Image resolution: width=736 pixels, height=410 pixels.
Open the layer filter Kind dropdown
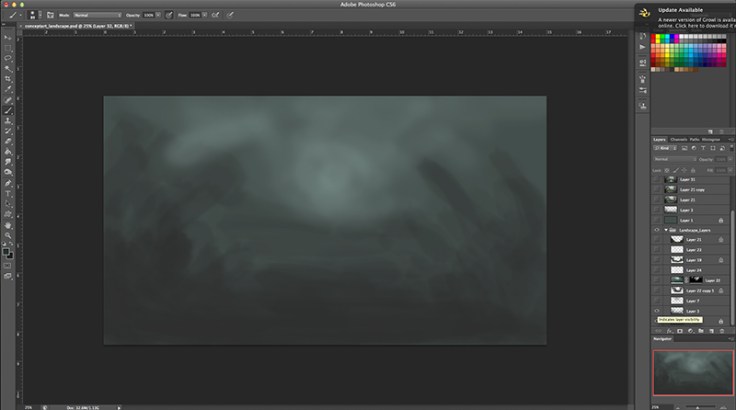665,148
